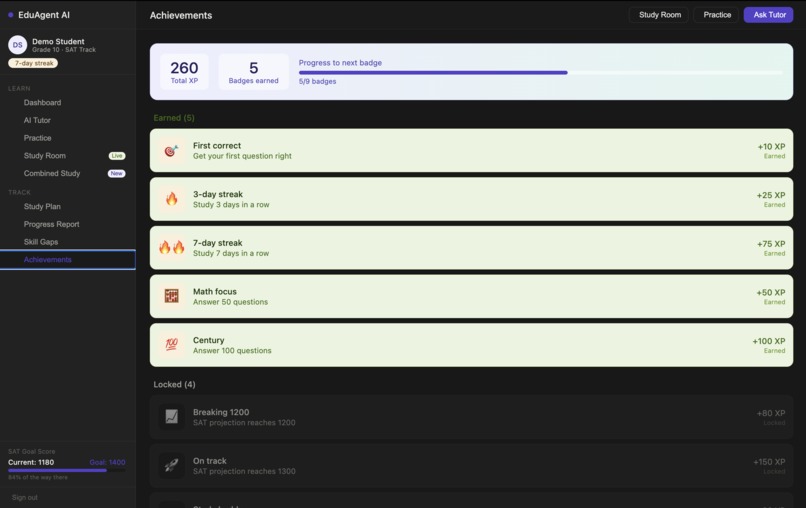Click the purple dot EduAgent AI logo

click(11, 15)
